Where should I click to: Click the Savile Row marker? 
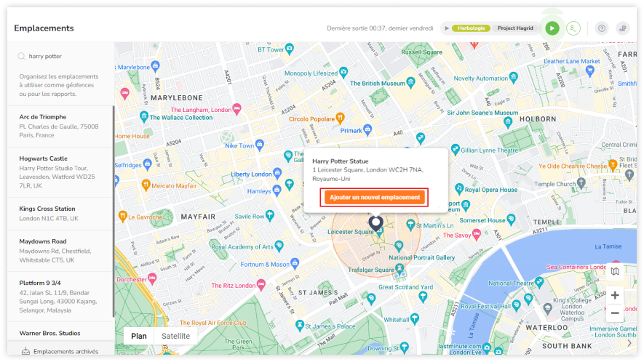click(x=269, y=214)
